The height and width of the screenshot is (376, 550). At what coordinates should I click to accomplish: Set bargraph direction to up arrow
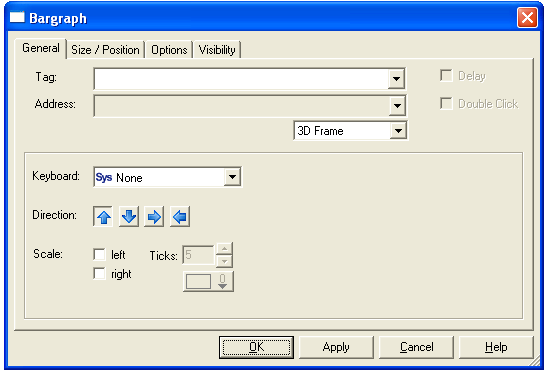103,217
